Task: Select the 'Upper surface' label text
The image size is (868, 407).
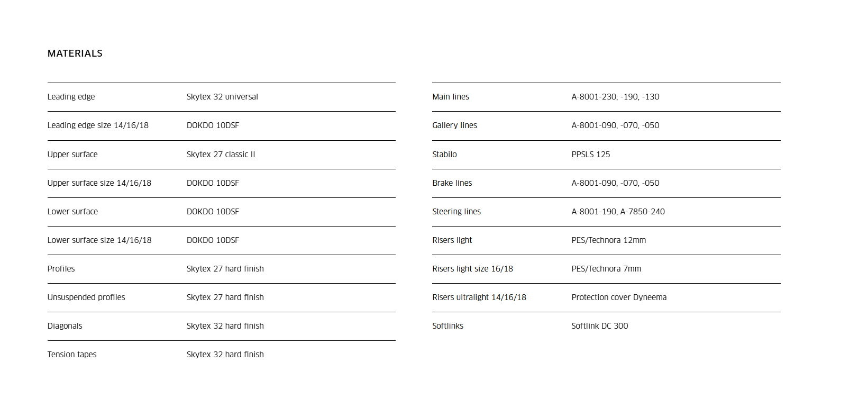Action: coord(72,155)
